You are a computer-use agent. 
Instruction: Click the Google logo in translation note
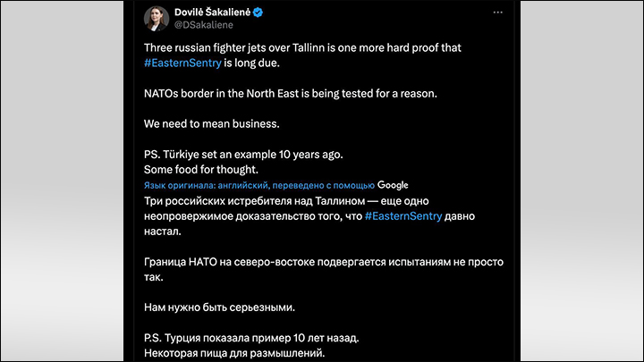click(393, 185)
